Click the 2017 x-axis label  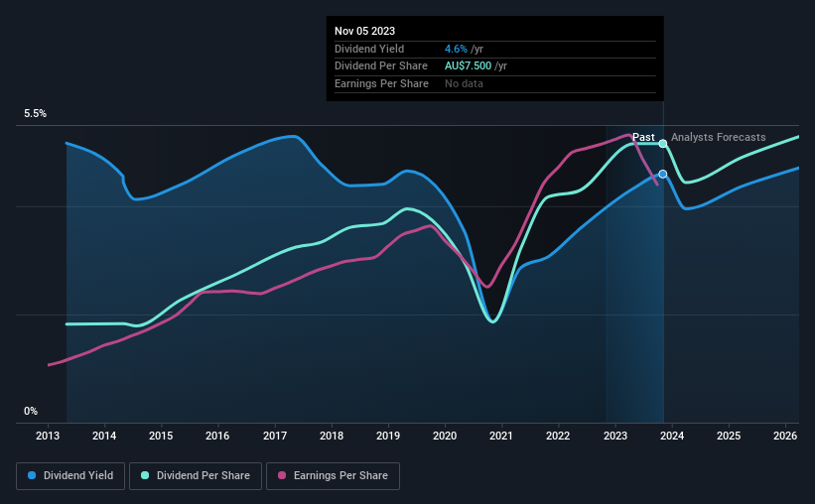(x=274, y=436)
